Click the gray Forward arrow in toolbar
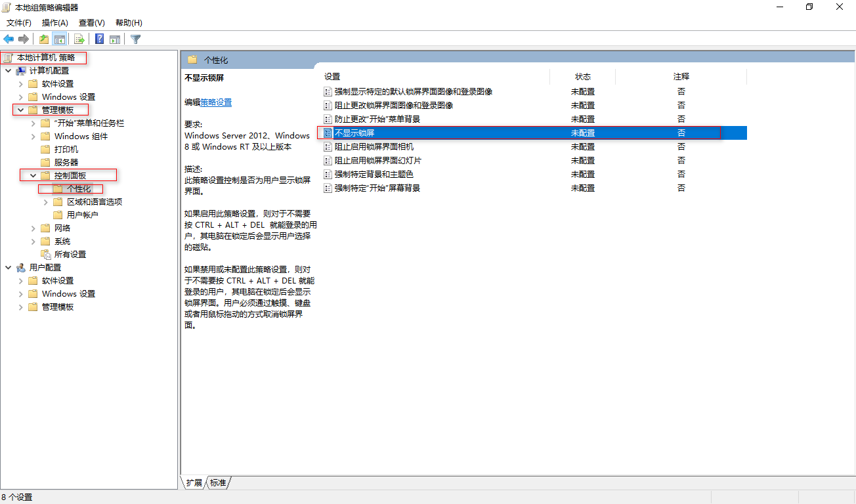The width and height of the screenshot is (856, 504). (24, 39)
